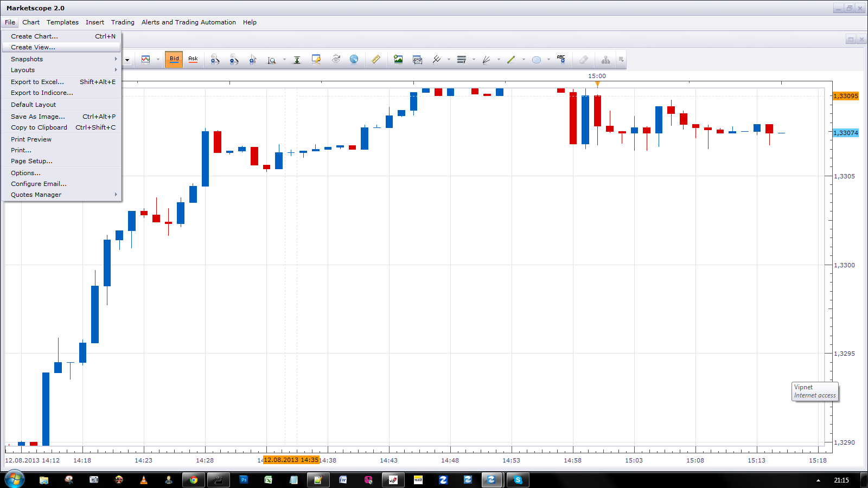Open the Help menu

pos(250,22)
